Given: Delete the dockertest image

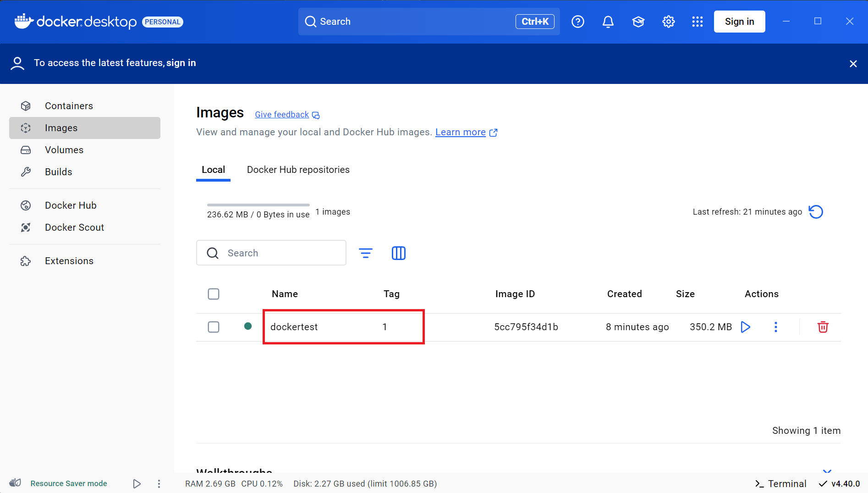Looking at the screenshot, I should pos(823,327).
